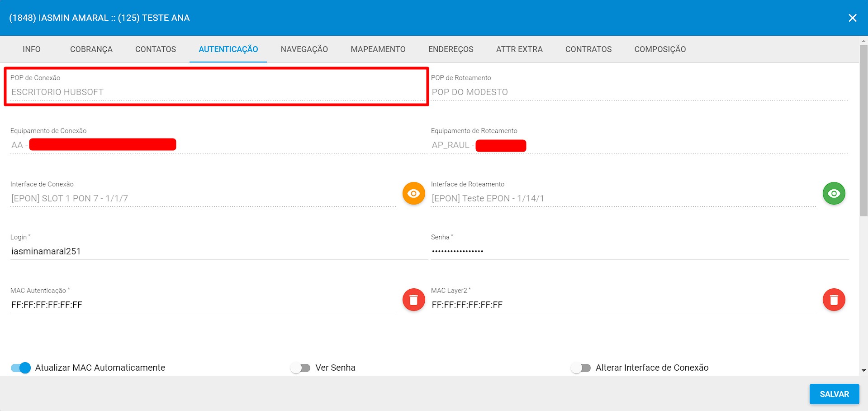The image size is (868, 411).
Task: Open the CONTATOS tab
Action: 156,49
